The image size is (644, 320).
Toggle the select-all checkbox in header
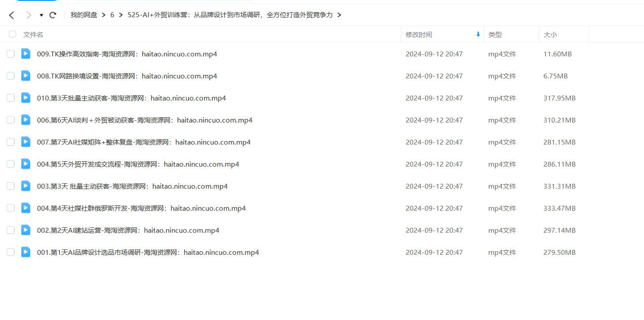[x=12, y=34]
